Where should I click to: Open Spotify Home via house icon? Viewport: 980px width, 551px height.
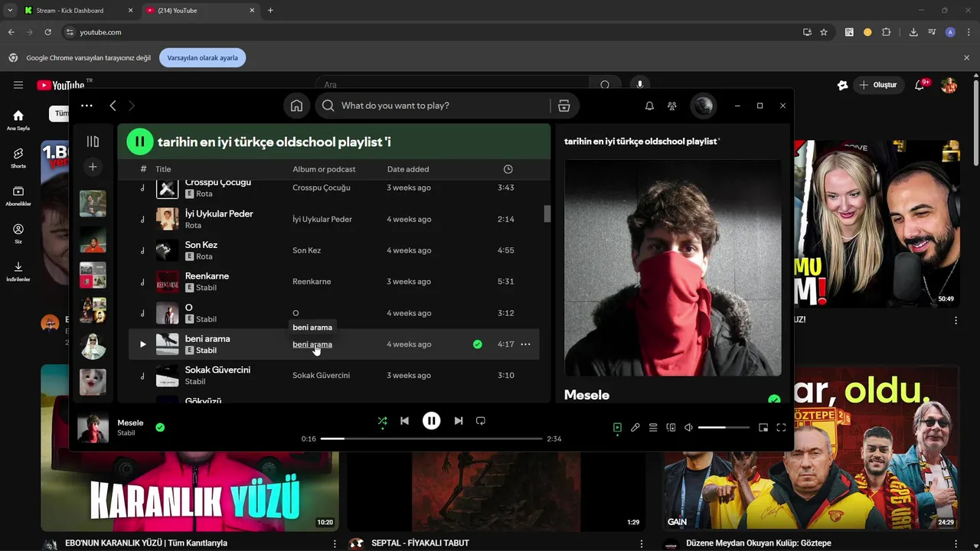click(x=296, y=106)
